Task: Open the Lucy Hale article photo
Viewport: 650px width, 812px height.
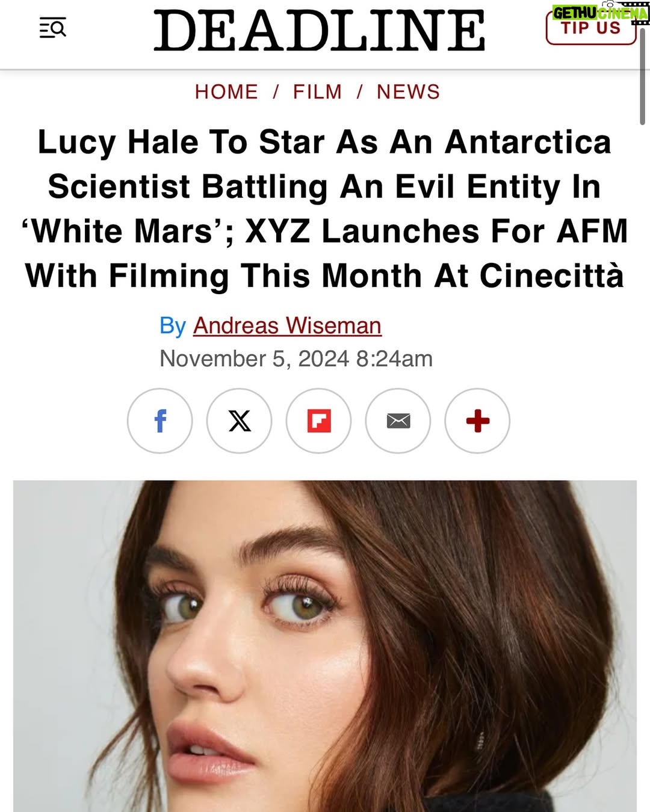Action: pos(325,646)
